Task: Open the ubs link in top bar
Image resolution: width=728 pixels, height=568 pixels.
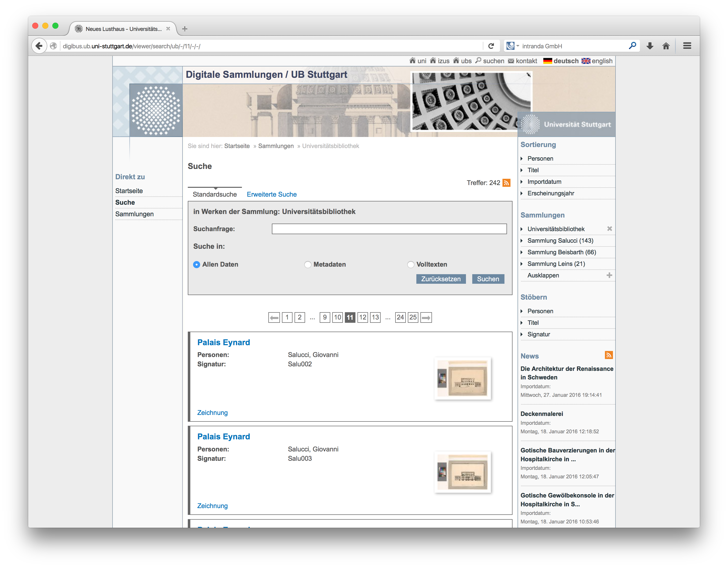Action: click(462, 61)
